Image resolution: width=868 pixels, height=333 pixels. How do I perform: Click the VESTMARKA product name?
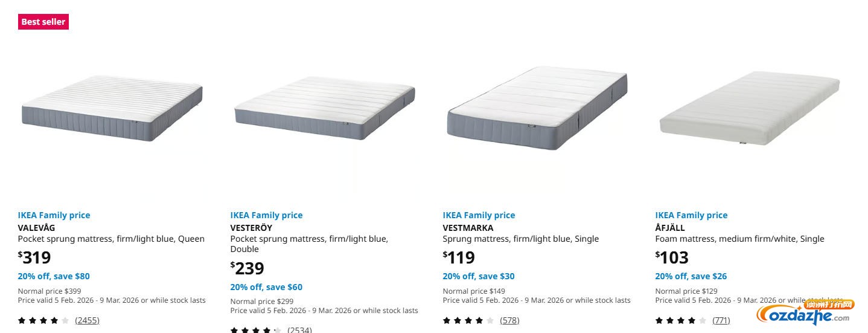(x=468, y=228)
